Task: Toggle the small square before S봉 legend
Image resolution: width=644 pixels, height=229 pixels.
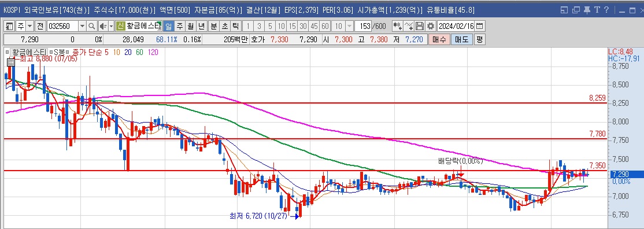Action: tap(51, 52)
